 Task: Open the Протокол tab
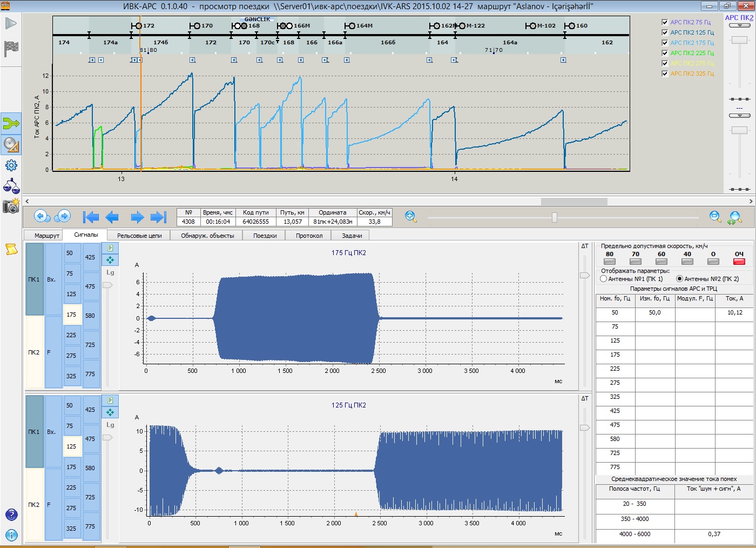(x=309, y=236)
